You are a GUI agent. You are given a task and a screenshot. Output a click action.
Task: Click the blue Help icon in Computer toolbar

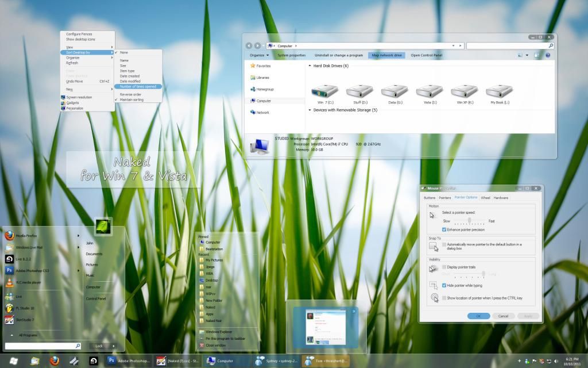548,55
